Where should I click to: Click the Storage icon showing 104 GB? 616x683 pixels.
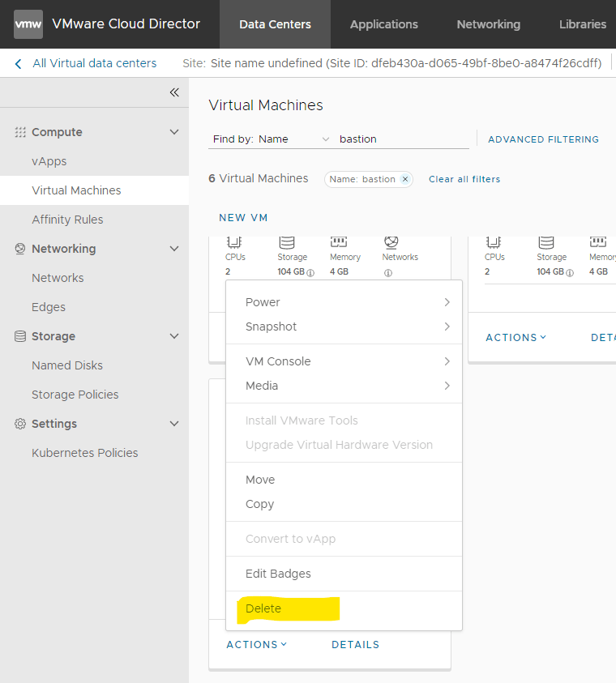[x=288, y=243]
